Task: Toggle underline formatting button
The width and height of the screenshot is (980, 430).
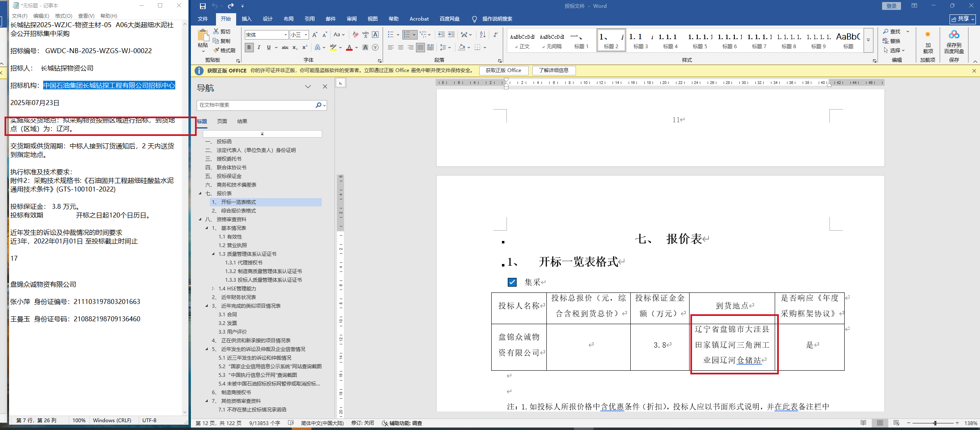Action: (x=269, y=47)
